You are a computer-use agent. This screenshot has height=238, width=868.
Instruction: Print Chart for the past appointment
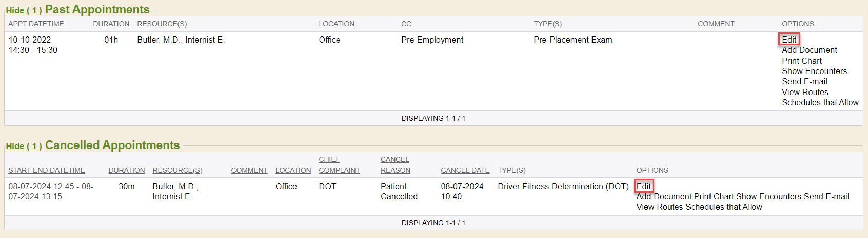801,61
